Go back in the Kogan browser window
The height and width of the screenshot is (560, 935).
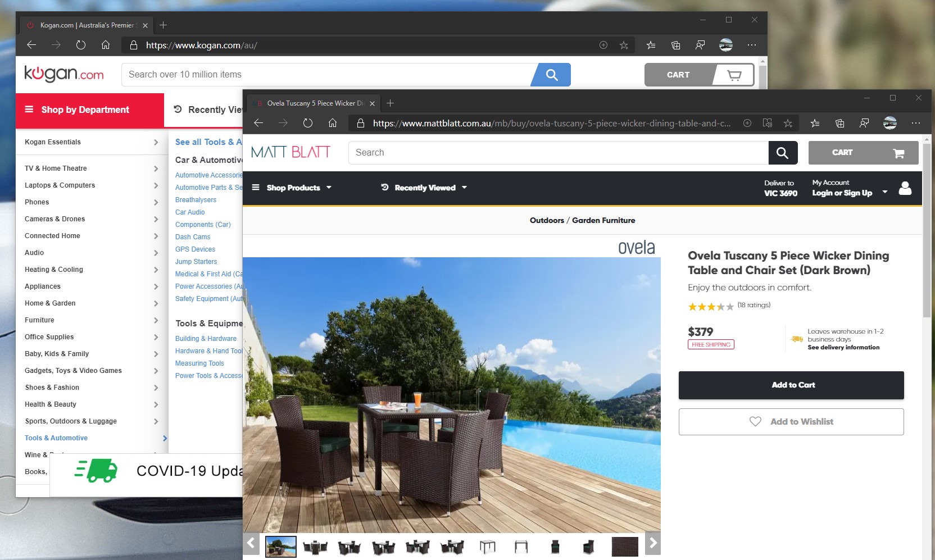[31, 45]
